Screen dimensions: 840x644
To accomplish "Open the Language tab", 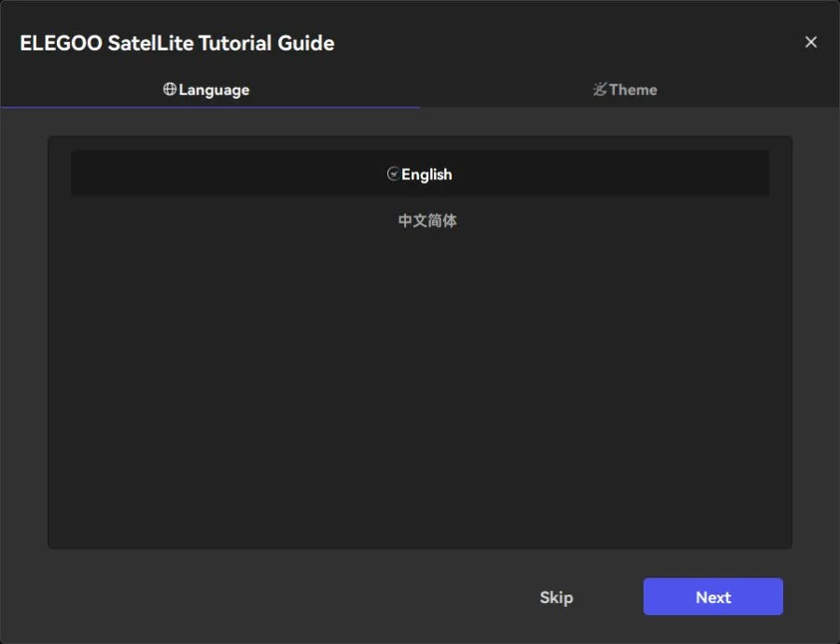I will [x=209, y=90].
